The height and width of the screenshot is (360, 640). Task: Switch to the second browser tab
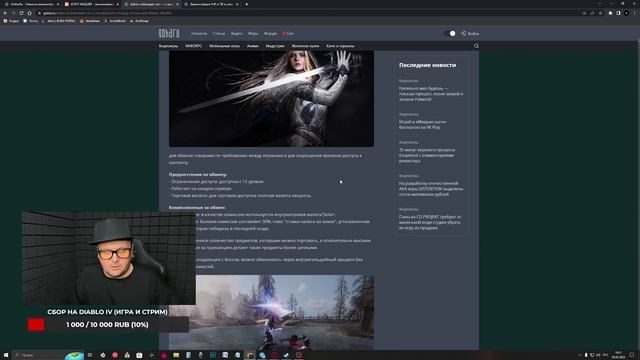point(91,4)
